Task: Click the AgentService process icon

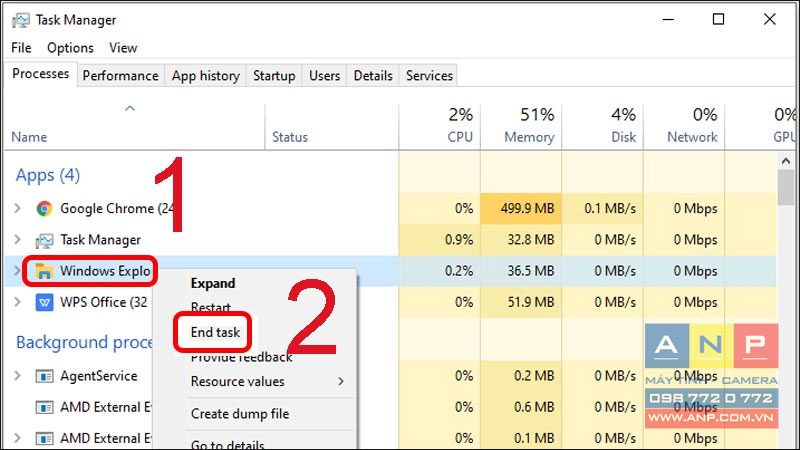Action: click(44, 377)
